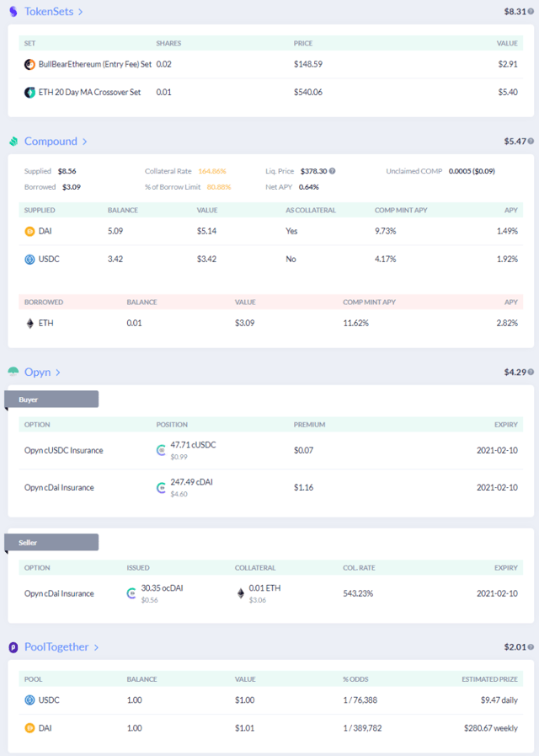The image size is (539, 756).
Task: Click the ETH 20 Day MA Crossover icon
Action: point(29,92)
